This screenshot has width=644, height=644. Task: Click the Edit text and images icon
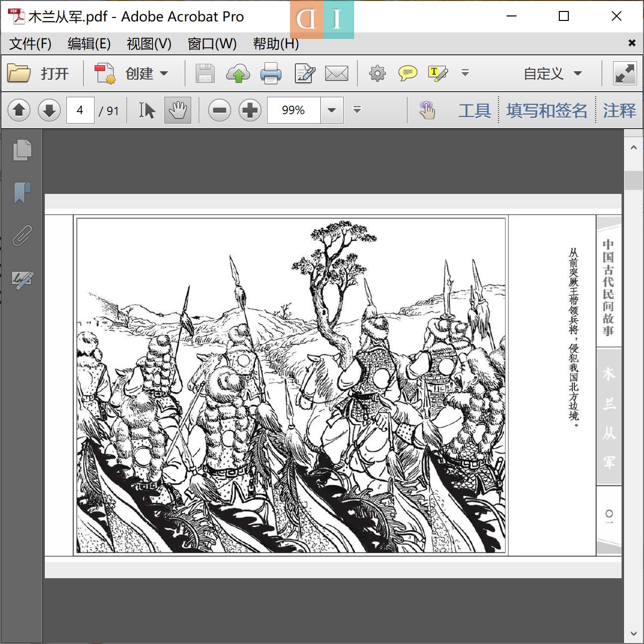point(305,73)
